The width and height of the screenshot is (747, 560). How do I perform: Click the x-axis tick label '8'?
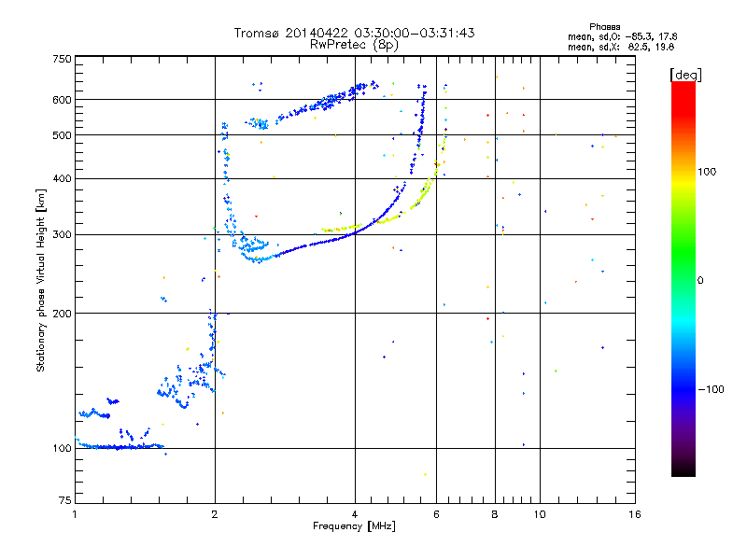point(495,514)
